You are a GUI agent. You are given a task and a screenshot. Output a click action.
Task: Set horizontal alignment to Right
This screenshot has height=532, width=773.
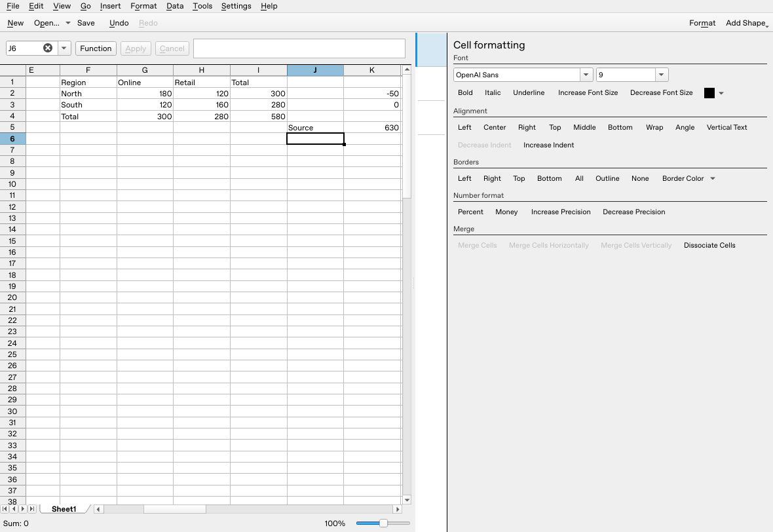click(527, 127)
